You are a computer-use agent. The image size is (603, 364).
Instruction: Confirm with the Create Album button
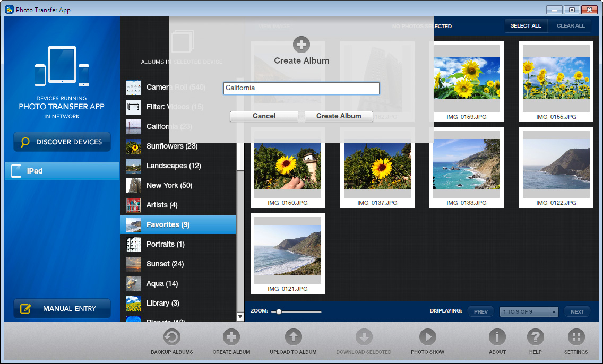point(339,116)
